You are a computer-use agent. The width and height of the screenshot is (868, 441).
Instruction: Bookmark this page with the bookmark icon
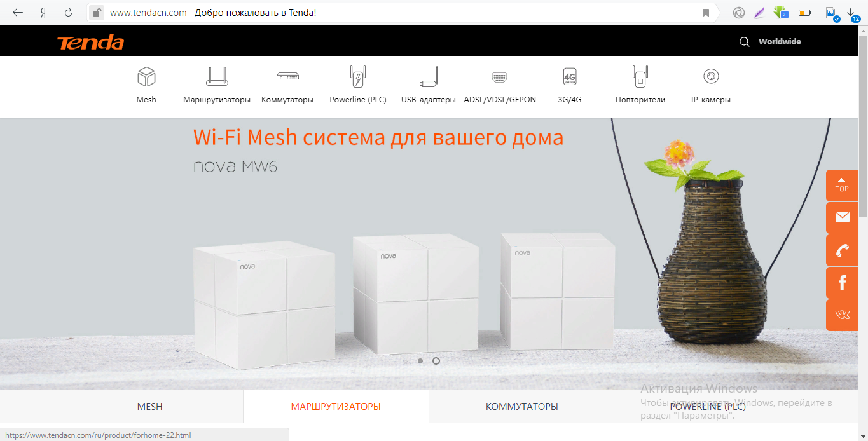706,13
